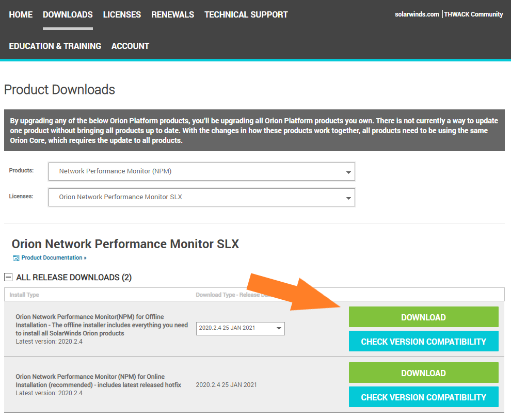Image resolution: width=511 pixels, height=420 pixels.
Task: Open TECHNICAL SUPPORT in navigation
Action: [246, 14]
